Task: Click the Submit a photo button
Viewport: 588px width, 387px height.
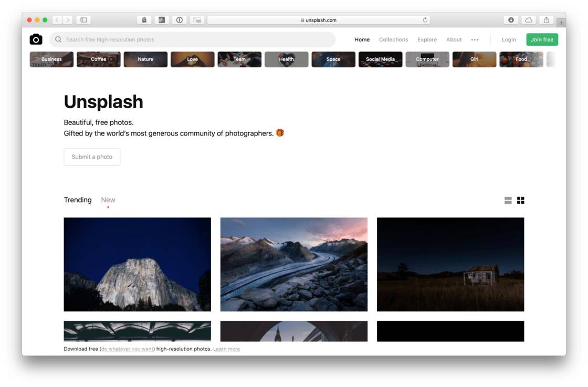Action: (x=92, y=157)
